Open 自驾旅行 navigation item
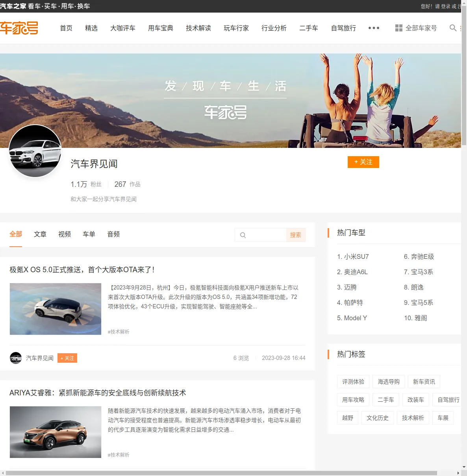The width and height of the screenshot is (467, 476). 343,28
